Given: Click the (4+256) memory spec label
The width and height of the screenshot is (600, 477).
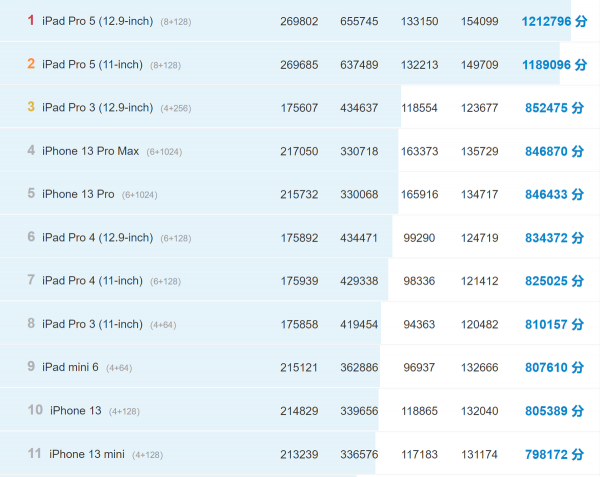Looking at the screenshot, I should (x=176, y=109).
